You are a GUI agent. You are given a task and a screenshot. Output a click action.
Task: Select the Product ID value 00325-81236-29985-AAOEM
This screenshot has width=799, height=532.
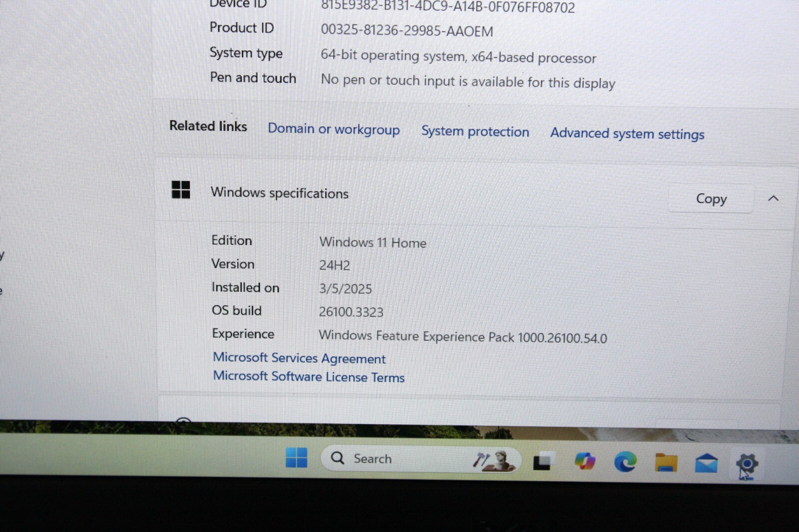[407, 30]
